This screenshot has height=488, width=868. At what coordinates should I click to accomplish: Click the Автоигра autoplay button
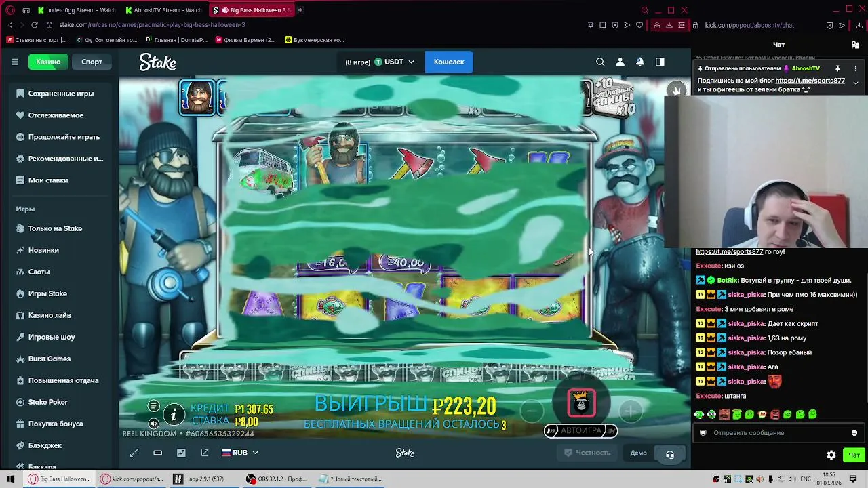click(x=580, y=430)
